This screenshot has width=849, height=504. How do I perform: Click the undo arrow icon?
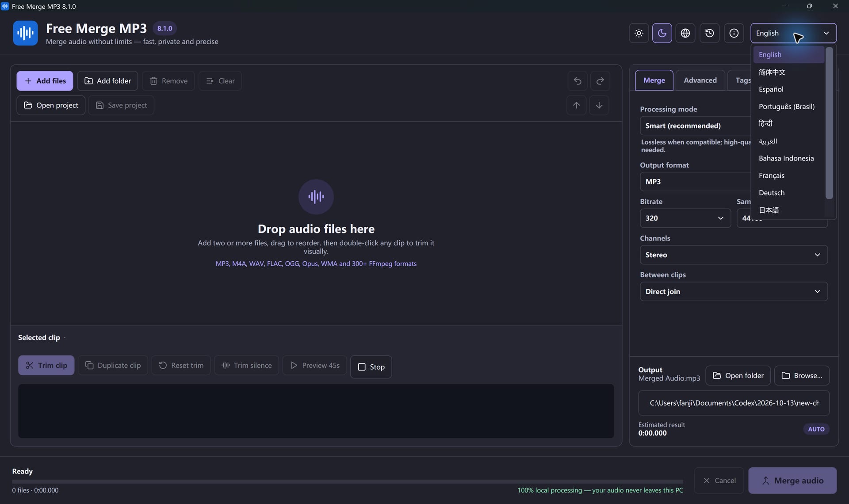[577, 81]
